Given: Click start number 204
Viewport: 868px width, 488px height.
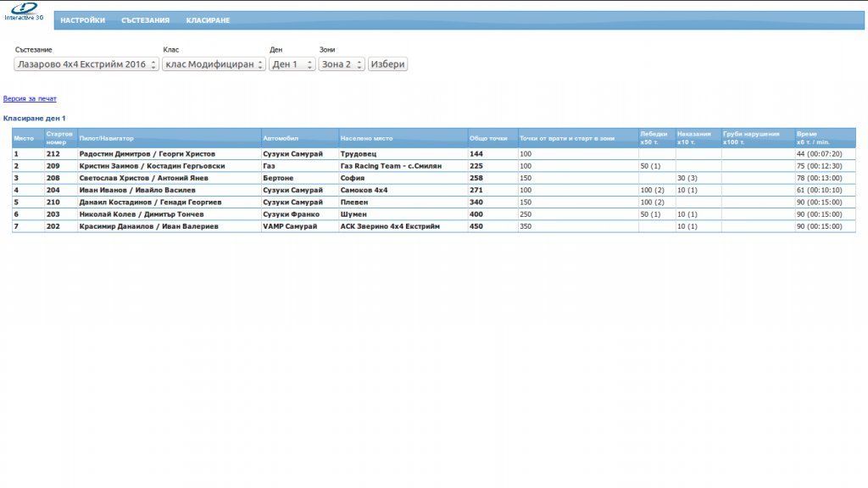Looking at the screenshot, I should pyautogui.click(x=53, y=191).
